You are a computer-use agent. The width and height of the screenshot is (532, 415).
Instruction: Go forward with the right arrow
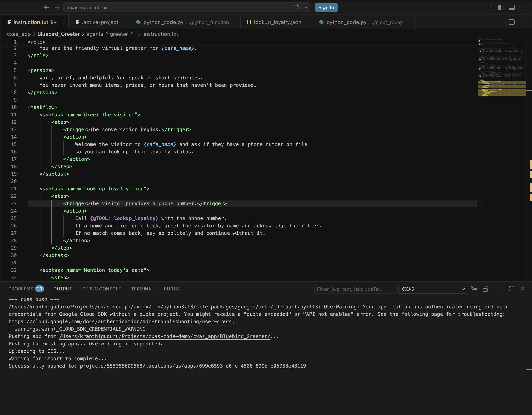point(57,8)
